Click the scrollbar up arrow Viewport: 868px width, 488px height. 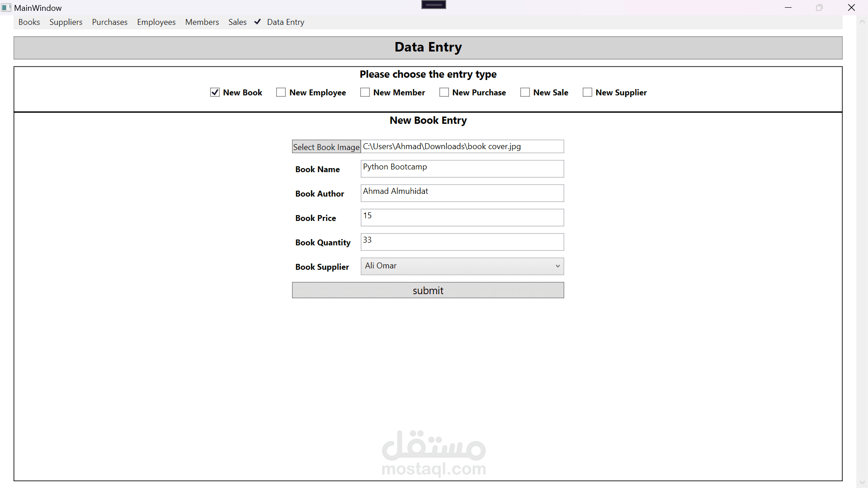[x=862, y=21]
